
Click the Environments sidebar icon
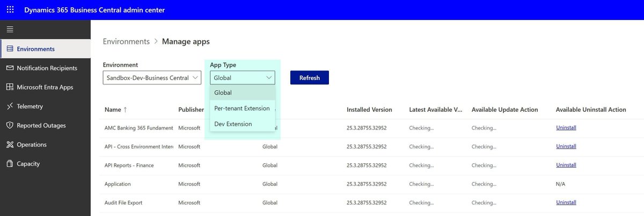[x=10, y=49]
